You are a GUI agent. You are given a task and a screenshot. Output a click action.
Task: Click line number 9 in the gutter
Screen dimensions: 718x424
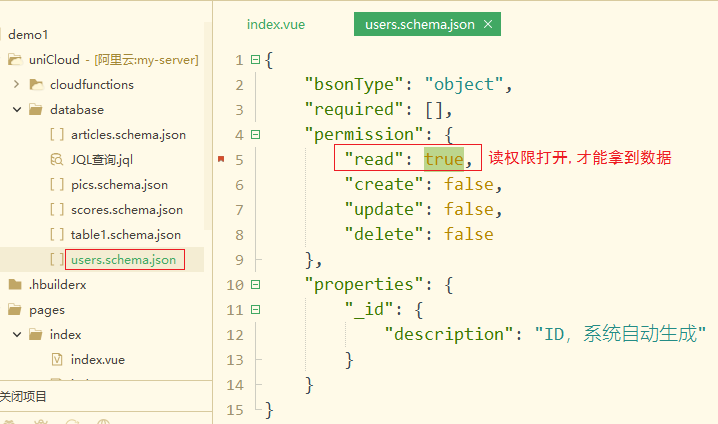click(x=239, y=260)
